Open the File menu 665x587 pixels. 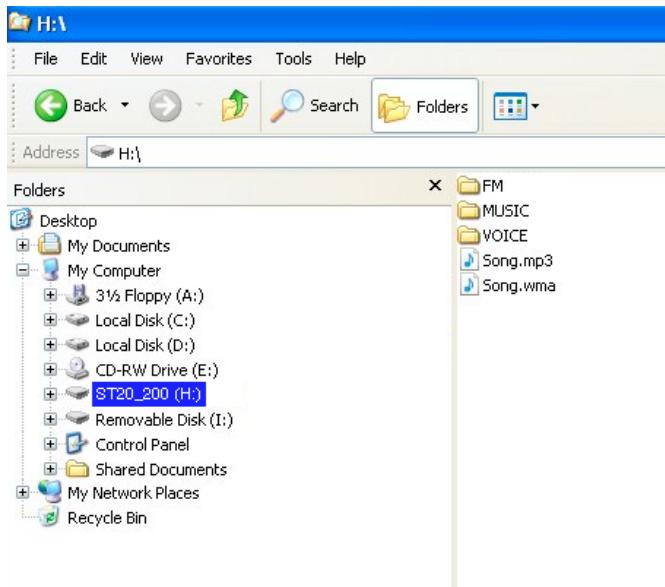tap(45, 59)
